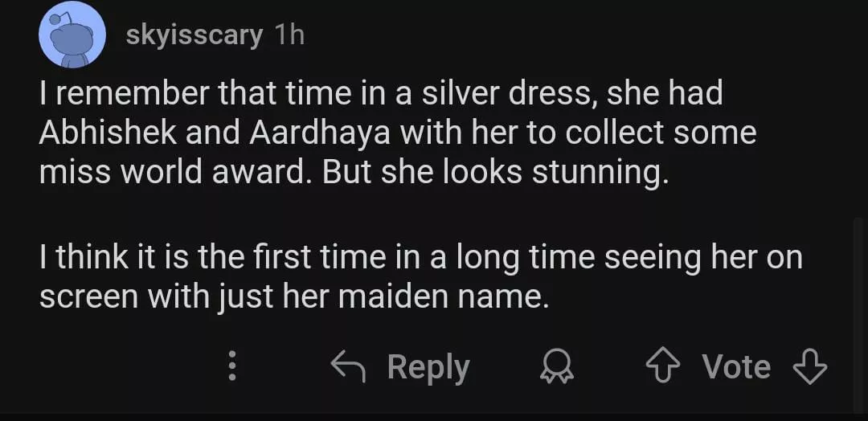Click the Reply button text
Image resolution: width=868 pixels, height=421 pixels.
[428, 367]
